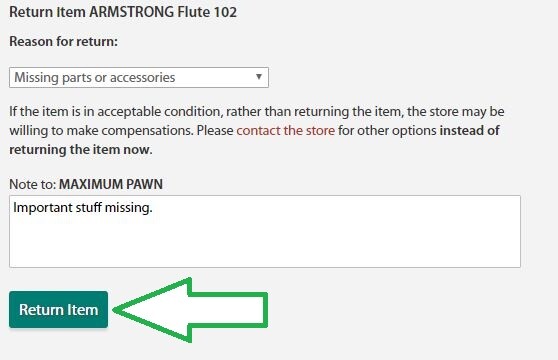Viewport: 558px width, 360px height.
Task: Click the bold 'returning the item now.' text
Action: click(x=81, y=150)
